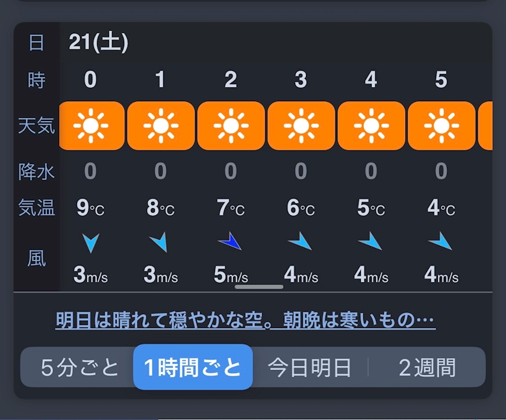Tap the dark blue wind arrow at hour 2
Screen dimensions: 506x420
(x=230, y=242)
